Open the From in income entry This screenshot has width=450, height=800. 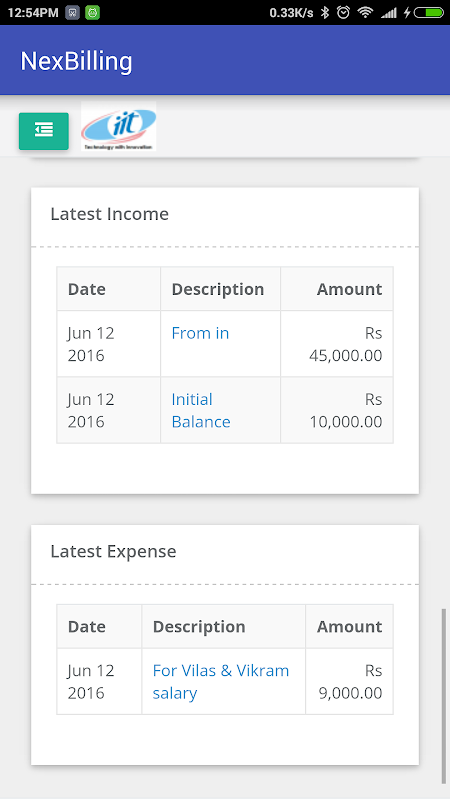click(x=200, y=333)
